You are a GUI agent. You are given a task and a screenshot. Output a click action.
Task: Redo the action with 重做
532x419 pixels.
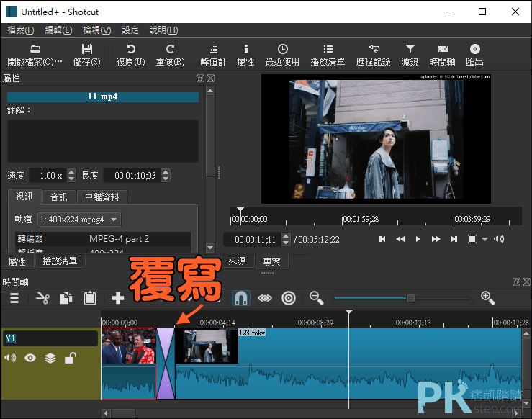tap(170, 55)
